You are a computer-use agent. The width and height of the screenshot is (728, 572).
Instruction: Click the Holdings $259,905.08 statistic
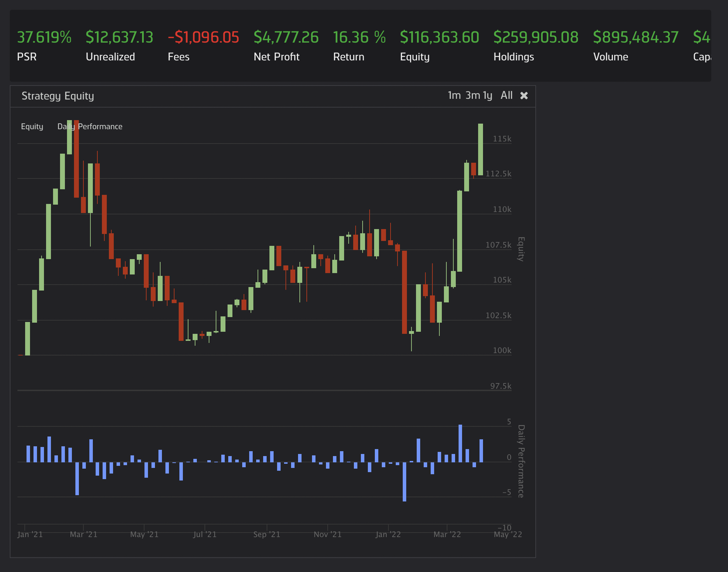click(536, 37)
